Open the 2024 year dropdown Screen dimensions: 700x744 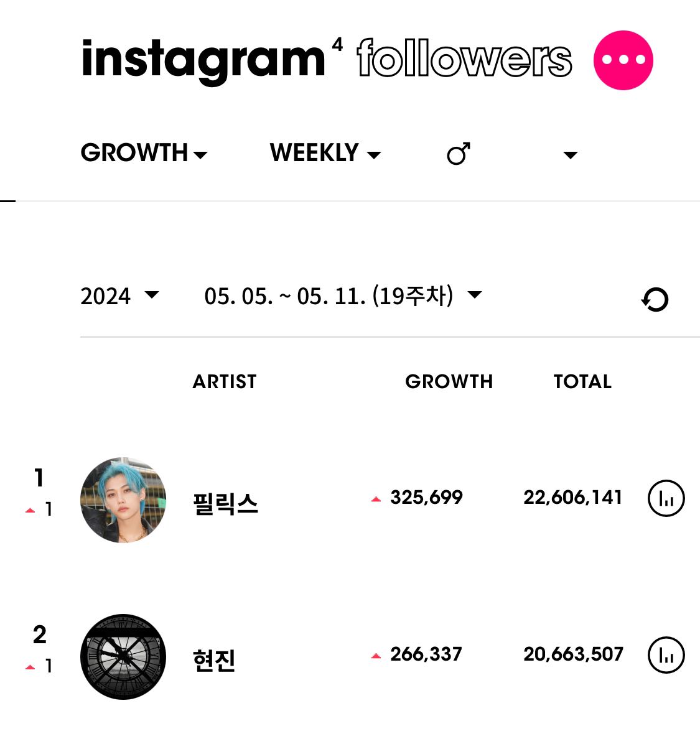[x=119, y=296]
